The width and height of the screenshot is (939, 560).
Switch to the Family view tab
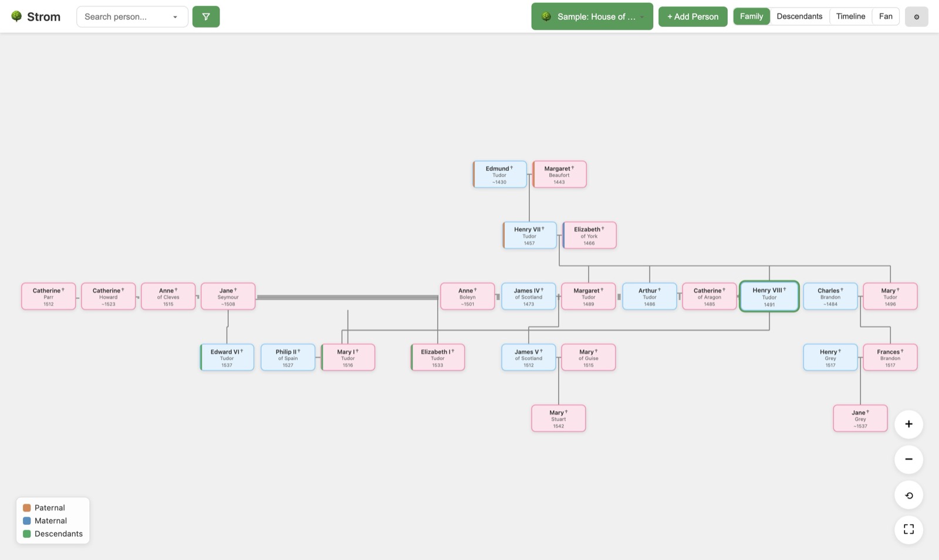pyautogui.click(x=751, y=16)
